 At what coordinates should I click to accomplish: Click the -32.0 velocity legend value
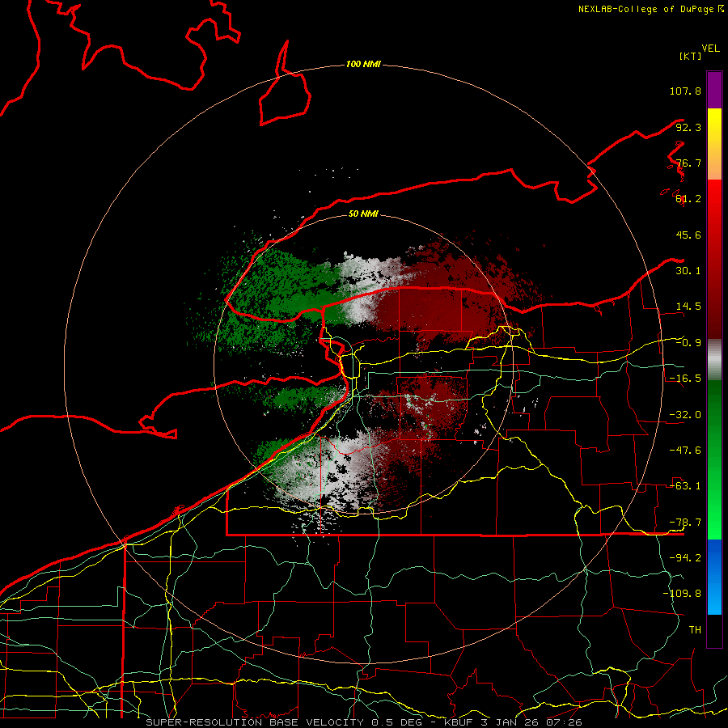coord(685,415)
